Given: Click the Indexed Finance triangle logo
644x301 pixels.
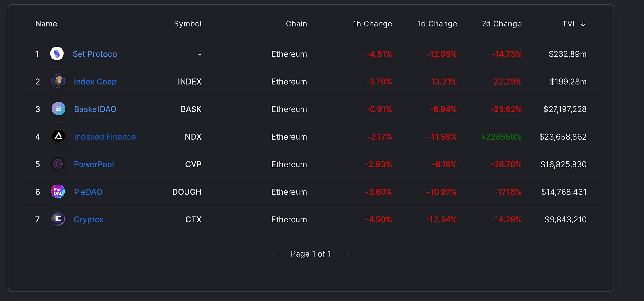Looking at the screenshot, I should tap(58, 136).
